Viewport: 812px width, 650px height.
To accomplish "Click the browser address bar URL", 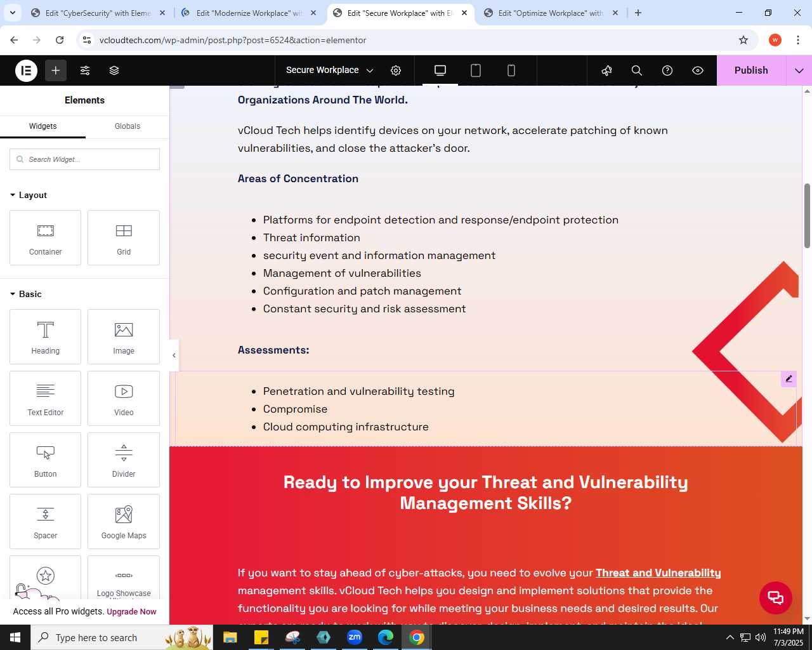I will pyautogui.click(x=233, y=40).
